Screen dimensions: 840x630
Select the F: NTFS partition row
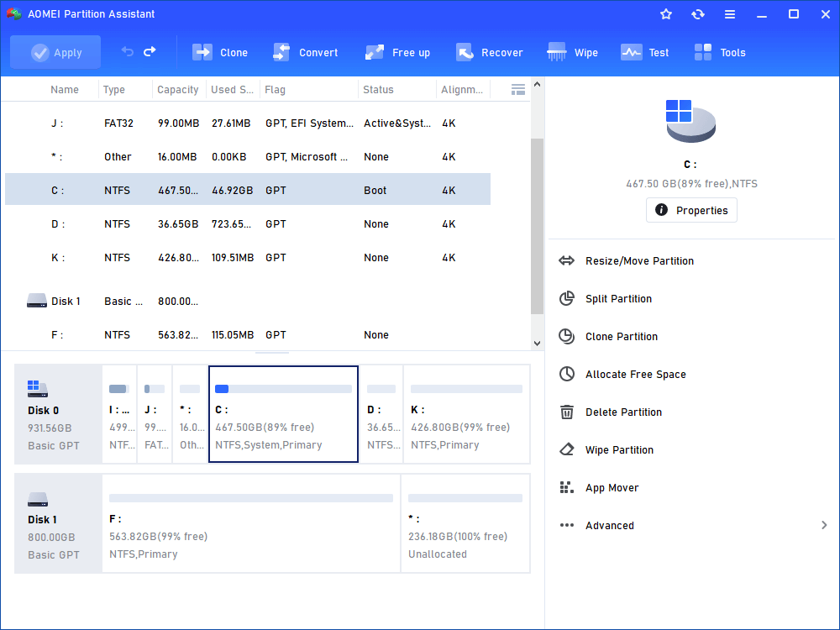[x=248, y=335]
